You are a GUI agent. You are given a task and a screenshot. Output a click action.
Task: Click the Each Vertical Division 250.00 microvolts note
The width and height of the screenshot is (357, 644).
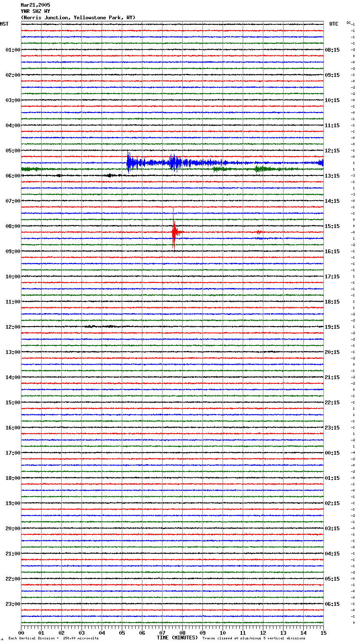point(53,639)
